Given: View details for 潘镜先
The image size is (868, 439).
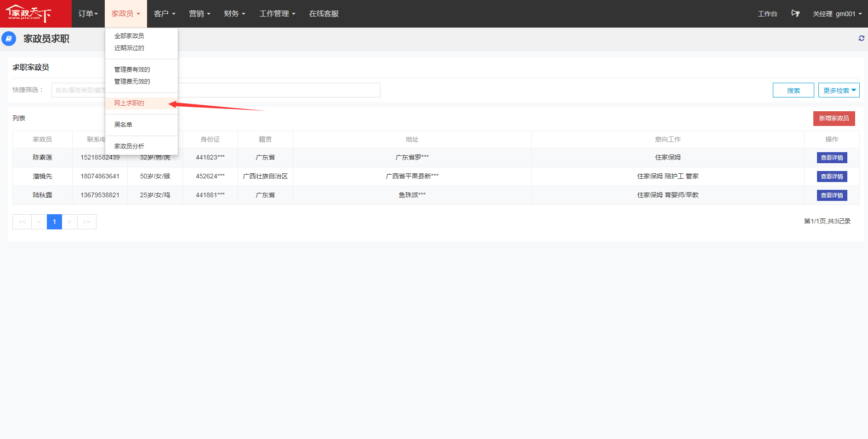Looking at the screenshot, I should click(832, 177).
